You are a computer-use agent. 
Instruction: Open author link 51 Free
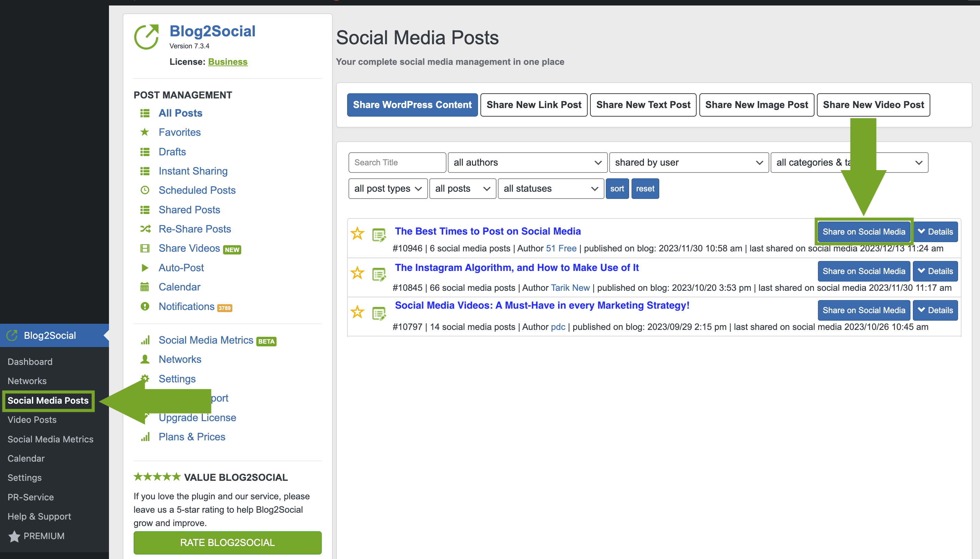561,248
